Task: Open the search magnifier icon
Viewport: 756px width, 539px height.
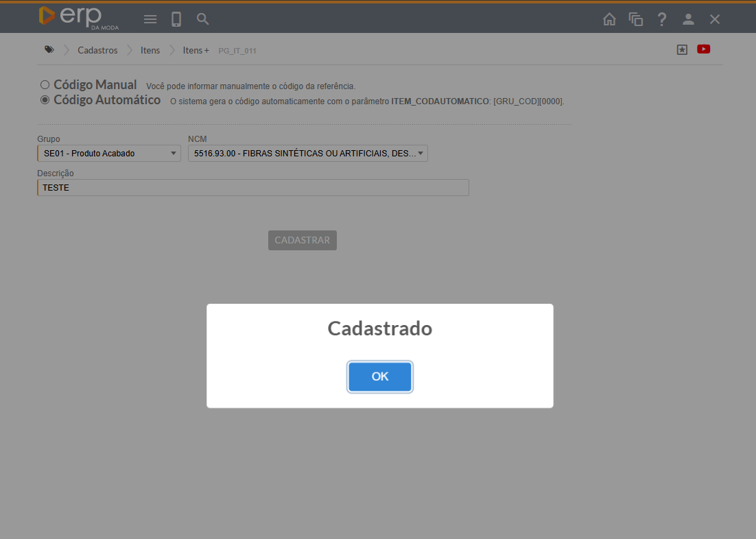Action: click(x=202, y=19)
